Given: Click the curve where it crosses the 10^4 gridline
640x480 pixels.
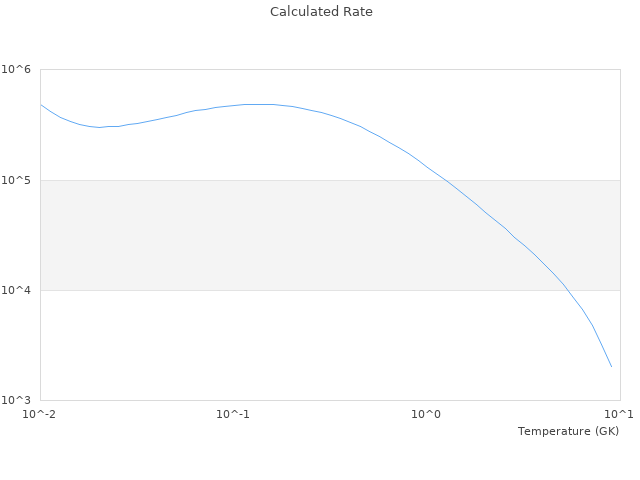Looking at the screenshot, I should click(566, 290).
